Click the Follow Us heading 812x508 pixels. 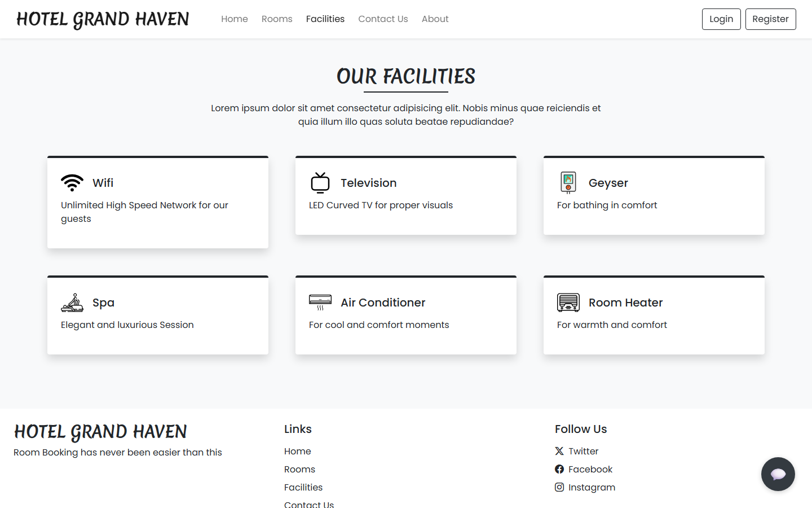(581, 429)
